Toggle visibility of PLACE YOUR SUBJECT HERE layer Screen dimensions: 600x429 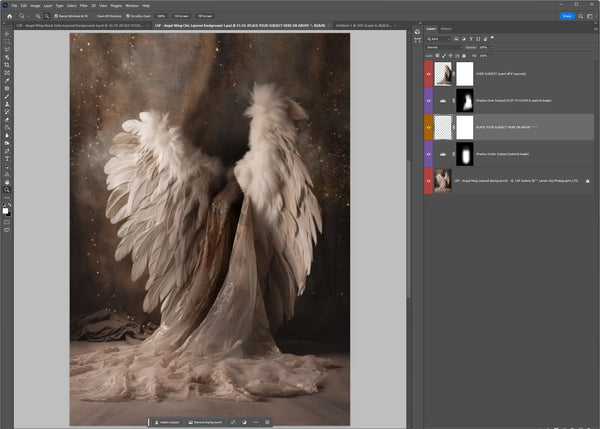click(x=430, y=127)
